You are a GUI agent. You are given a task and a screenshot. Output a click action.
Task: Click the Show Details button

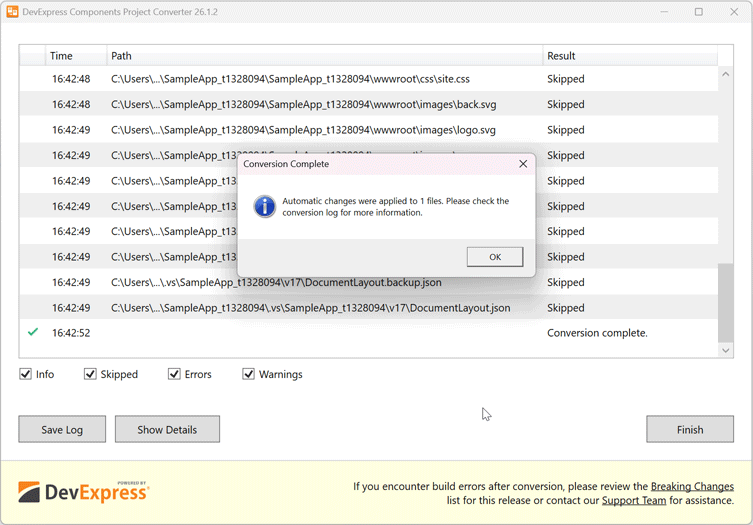click(x=167, y=429)
